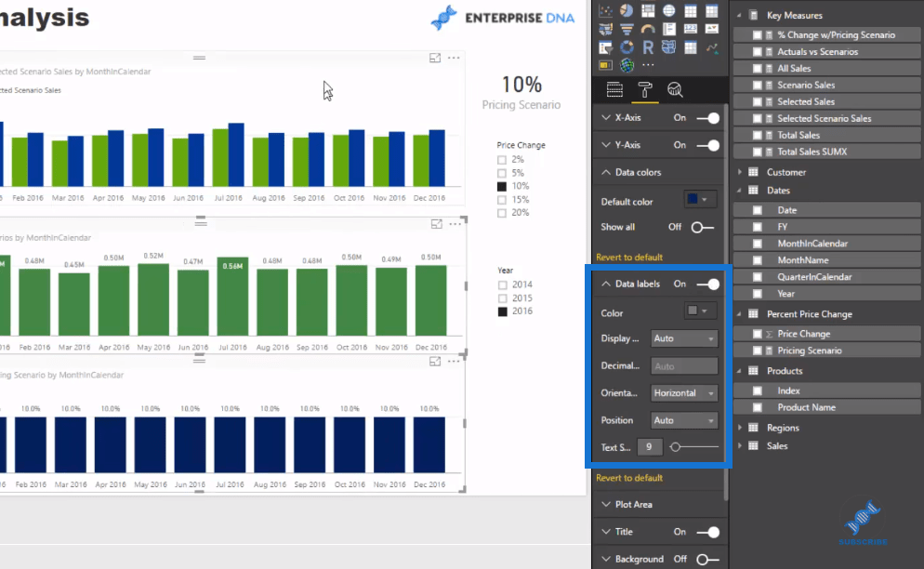924x569 pixels.
Task: Check the 2% Price Change option
Action: (501, 160)
